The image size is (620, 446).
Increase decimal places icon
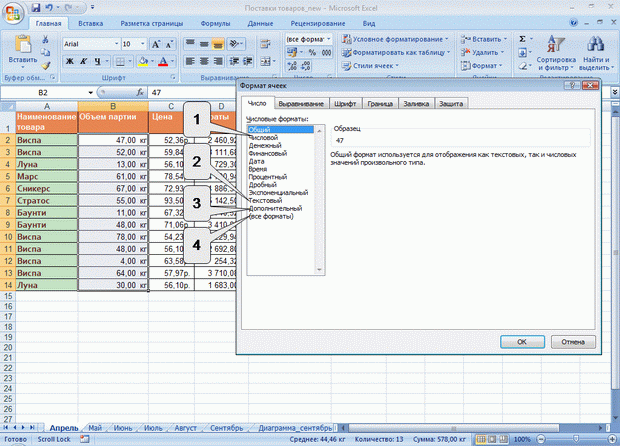click(292, 66)
